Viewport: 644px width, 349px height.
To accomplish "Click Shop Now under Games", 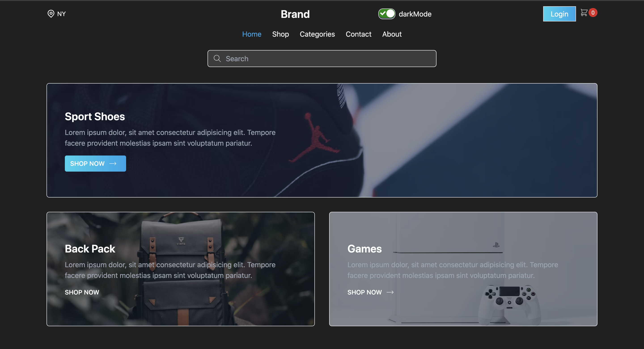I will click(x=364, y=292).
